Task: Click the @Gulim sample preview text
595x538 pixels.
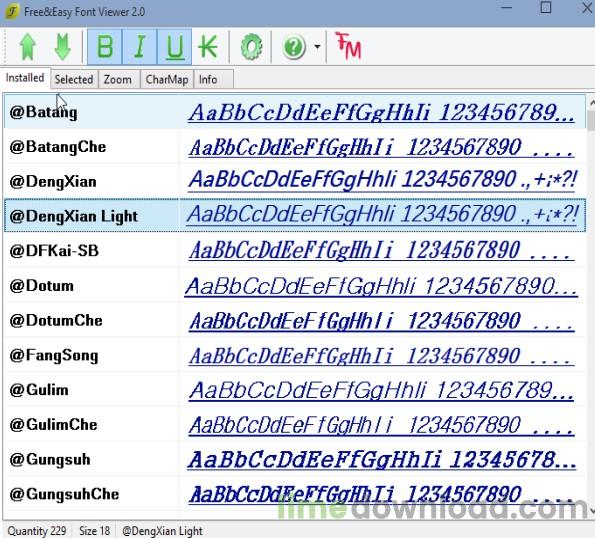Action: (381, 391)
